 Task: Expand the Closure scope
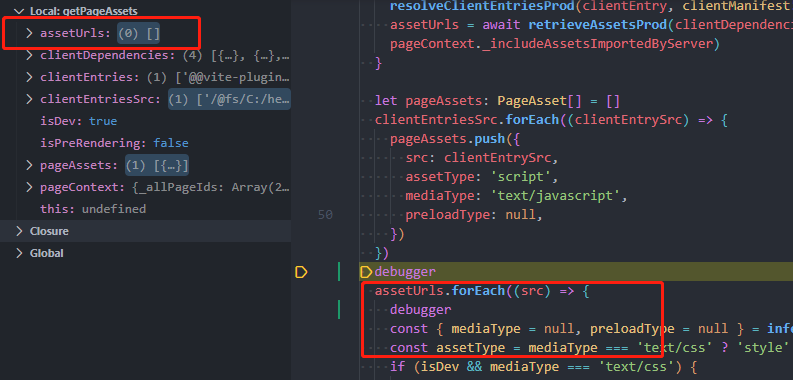19,231
